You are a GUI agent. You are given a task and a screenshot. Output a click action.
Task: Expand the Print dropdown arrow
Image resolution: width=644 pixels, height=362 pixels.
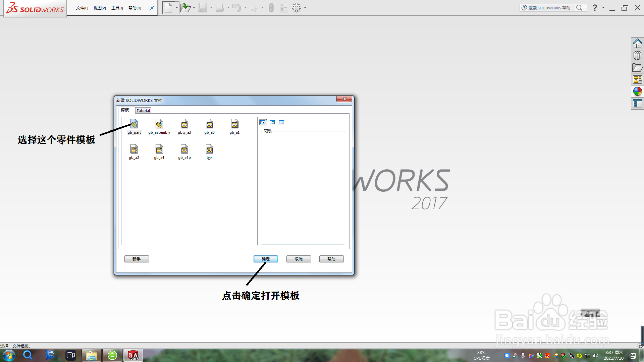pos(228,7)
